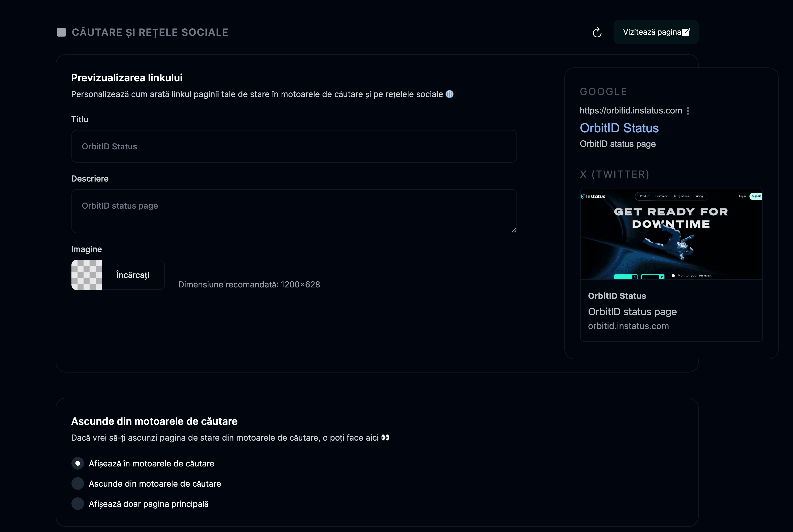Click the Vizitează pagina button
Screen dimensions: 793x532
(656, 32)
